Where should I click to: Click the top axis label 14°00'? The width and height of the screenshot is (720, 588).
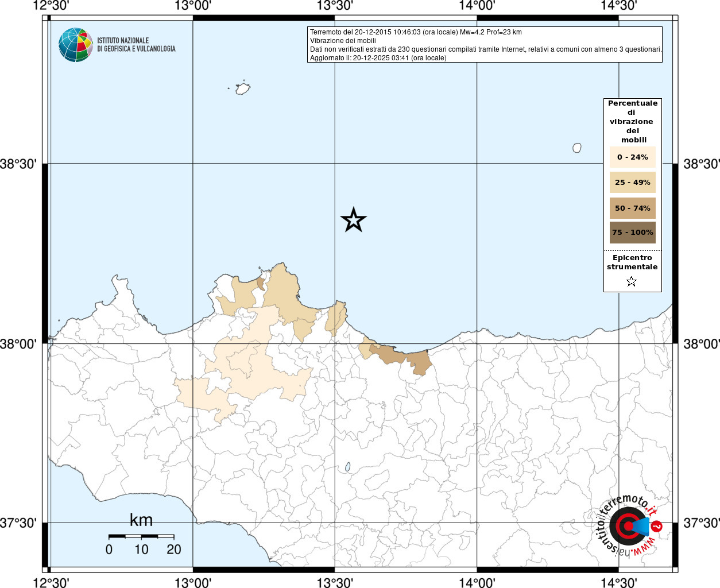477,6
